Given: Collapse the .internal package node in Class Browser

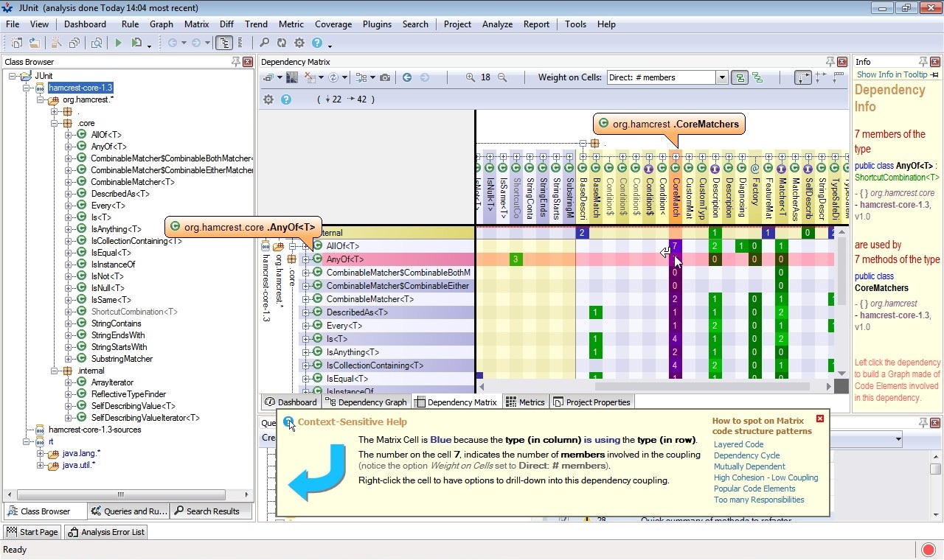Looking at the screenshot, I should click(55, 371).
